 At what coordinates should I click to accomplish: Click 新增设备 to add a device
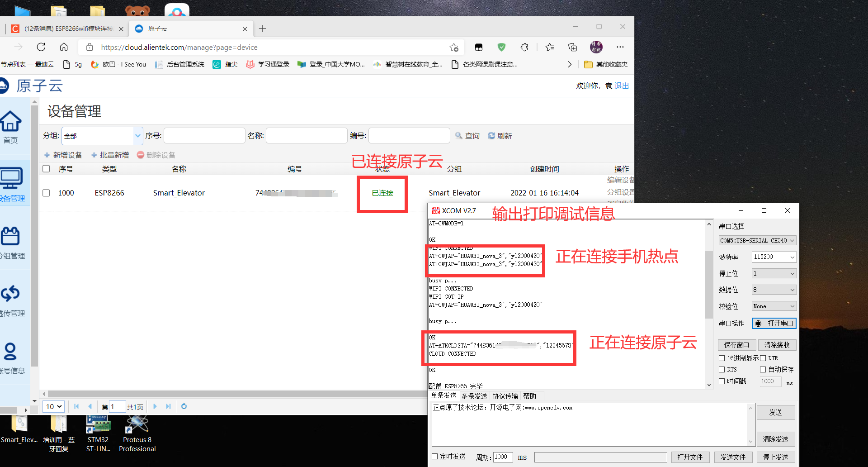coord(63,155)
